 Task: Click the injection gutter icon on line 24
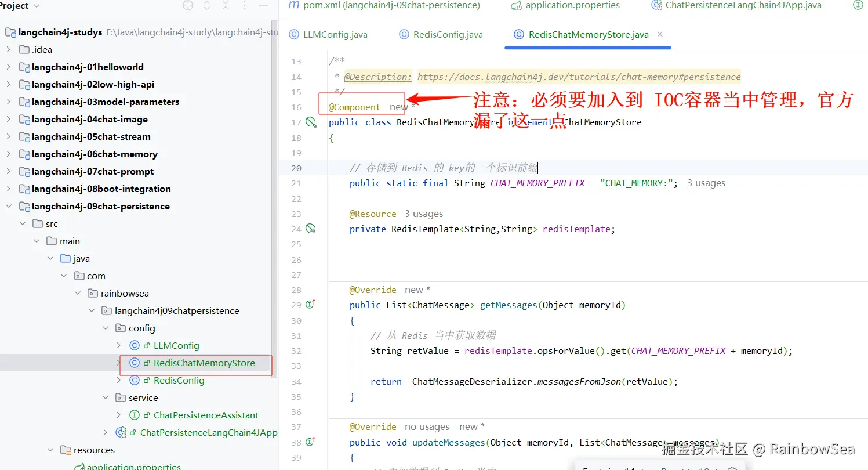click(311, 229)
